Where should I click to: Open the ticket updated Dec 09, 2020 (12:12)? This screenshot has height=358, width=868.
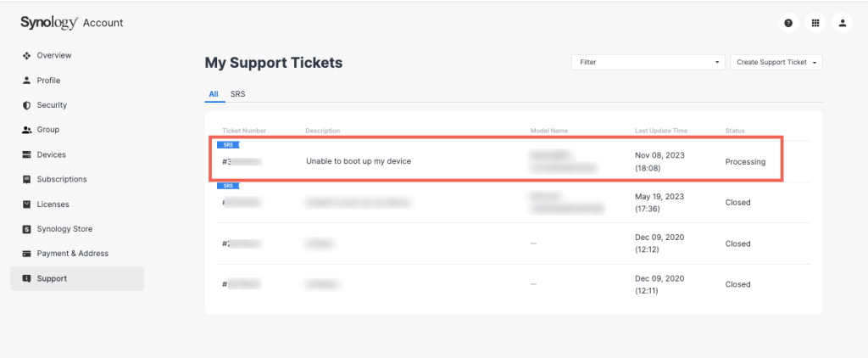coord(512,243)
